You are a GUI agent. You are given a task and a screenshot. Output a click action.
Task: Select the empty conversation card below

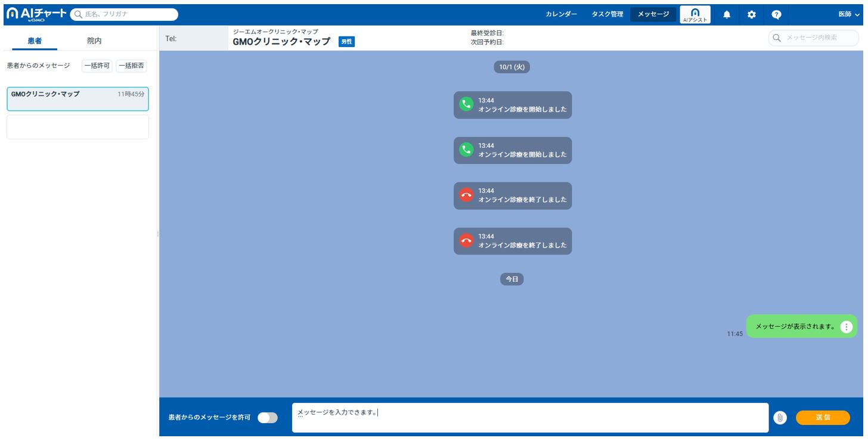[77, 127]
